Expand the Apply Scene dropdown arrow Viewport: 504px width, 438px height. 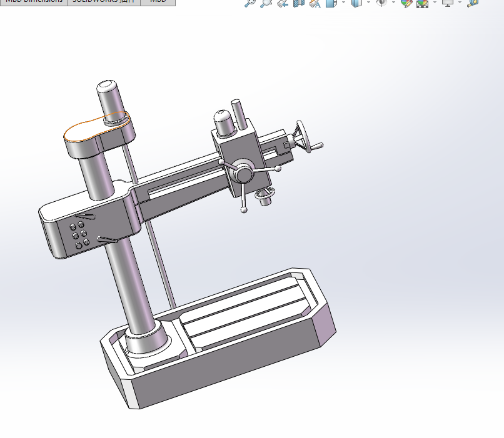coord(435,2)
